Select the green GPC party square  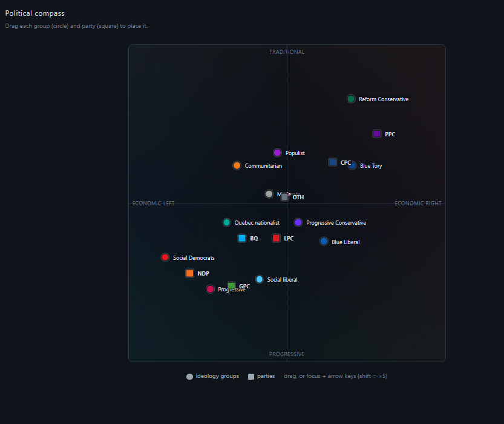pos(231,286)
